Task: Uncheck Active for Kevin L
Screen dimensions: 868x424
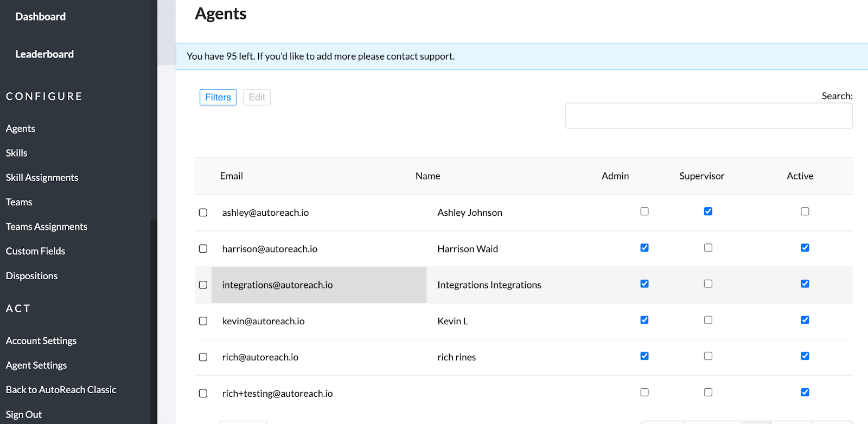Action: click(805, 320)
